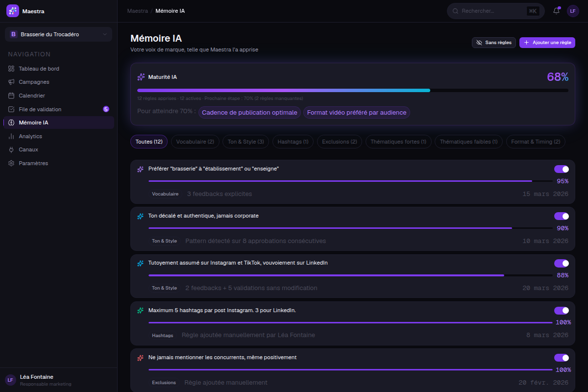
Task: Click the B workspace avatar
Action: [13, 34]
